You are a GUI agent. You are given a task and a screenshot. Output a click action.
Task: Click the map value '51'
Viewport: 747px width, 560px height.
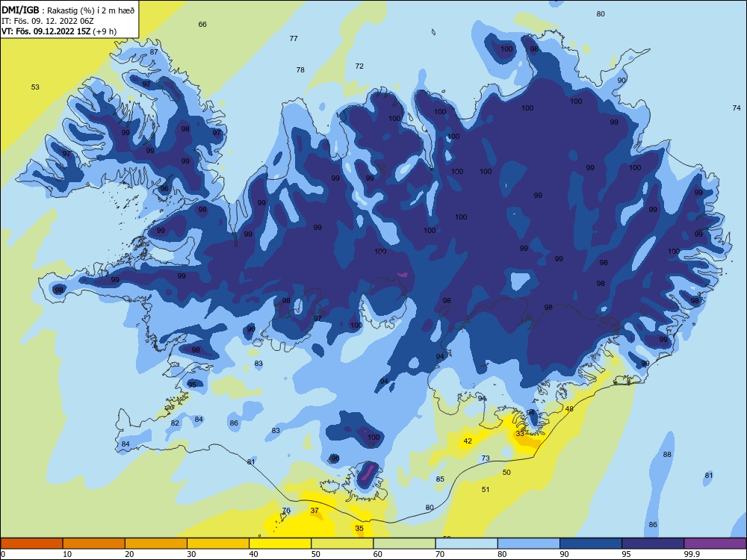point(486,490)
